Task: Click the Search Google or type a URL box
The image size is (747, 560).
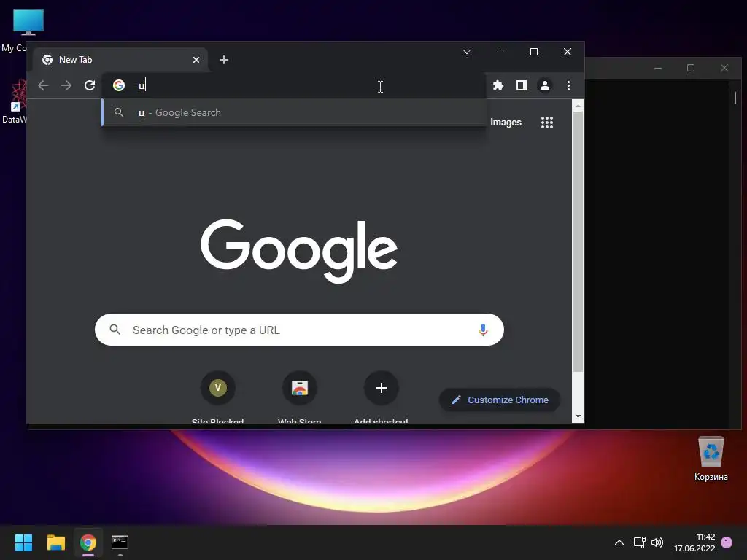Action: click(x=299, y=330)
